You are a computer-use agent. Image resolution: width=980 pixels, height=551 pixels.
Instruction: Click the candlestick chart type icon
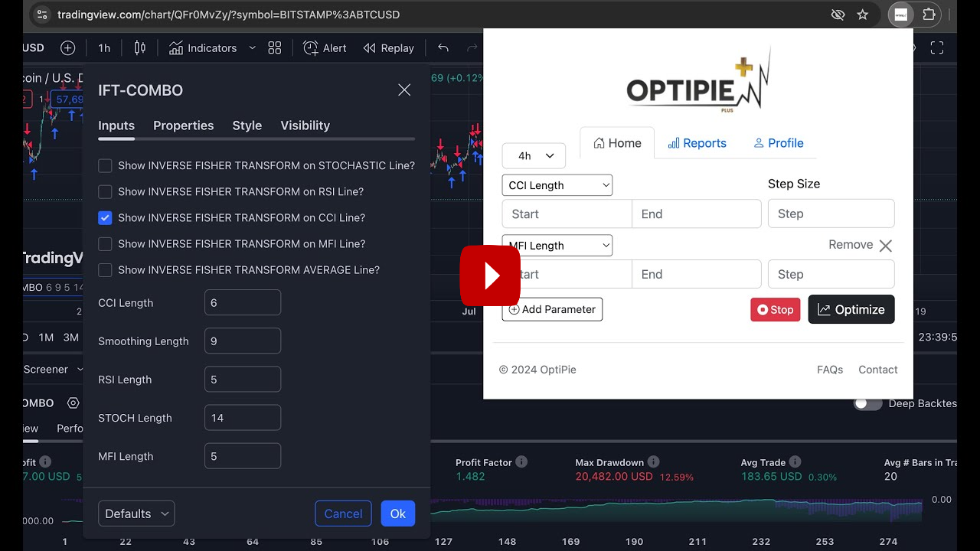click(x=139, y=47)
